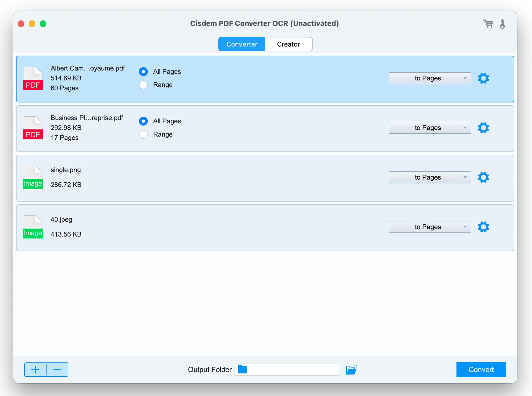The height and width of the screenshot is (396, 532).
Task: Remove selected file with the minus button
Action: pyautogui.click(x=57, y=370)
